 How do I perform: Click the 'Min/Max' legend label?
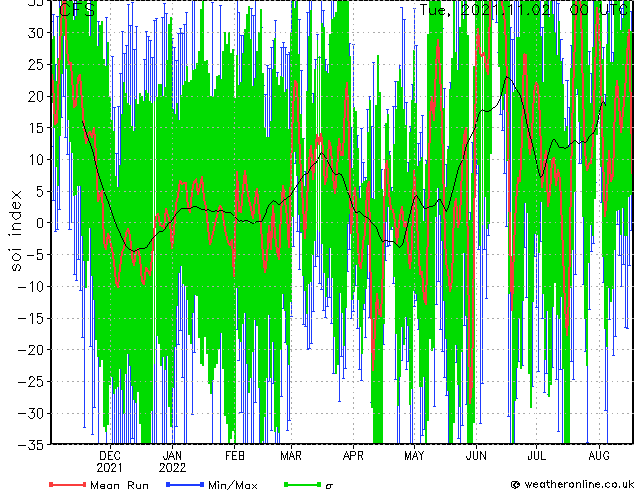pos(233,485)
